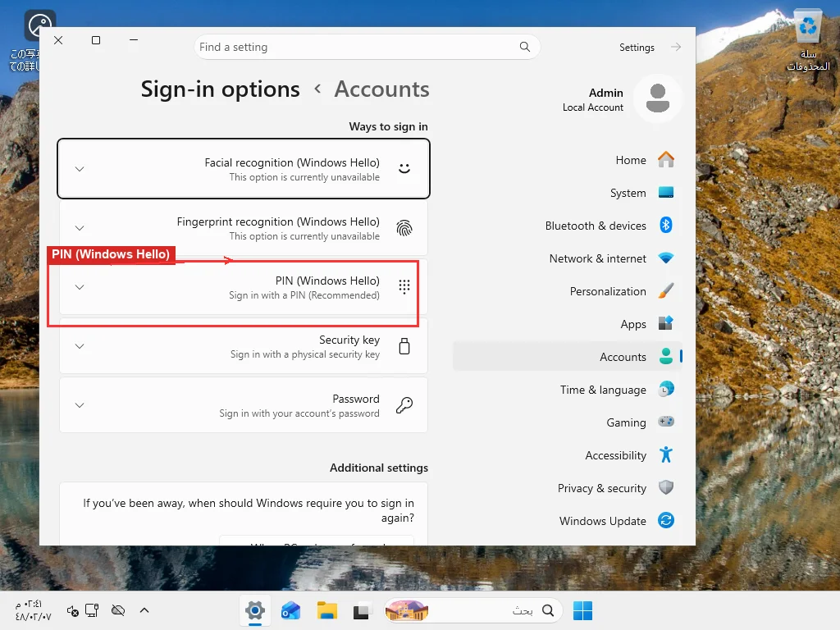
Task: Click the Network Wi-Fi icon
Action: pyautogui.click(x=666, y=258)
